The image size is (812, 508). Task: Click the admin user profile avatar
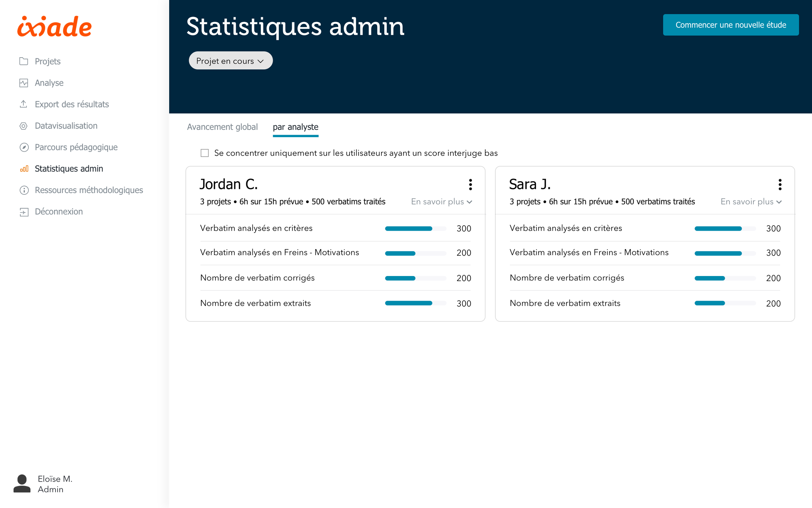coord(22,484)
